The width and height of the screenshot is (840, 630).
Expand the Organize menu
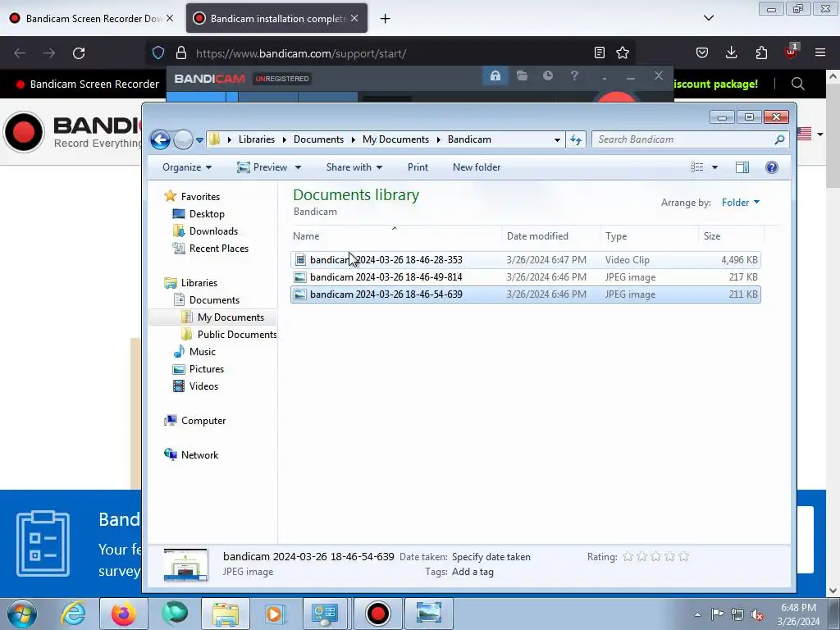pos(187,167)
